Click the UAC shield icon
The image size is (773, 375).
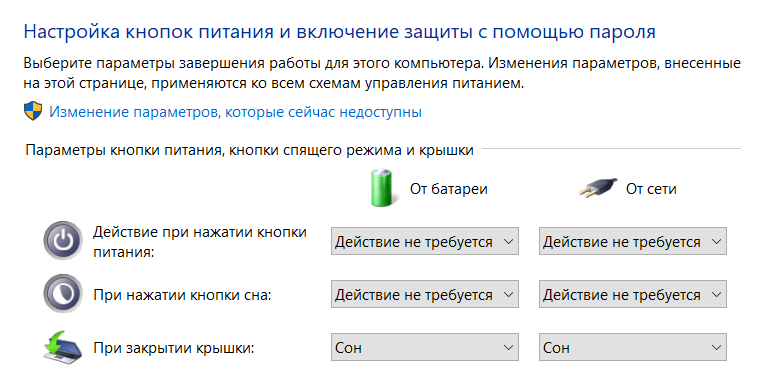pyautogui.click(x=33, y=112)
